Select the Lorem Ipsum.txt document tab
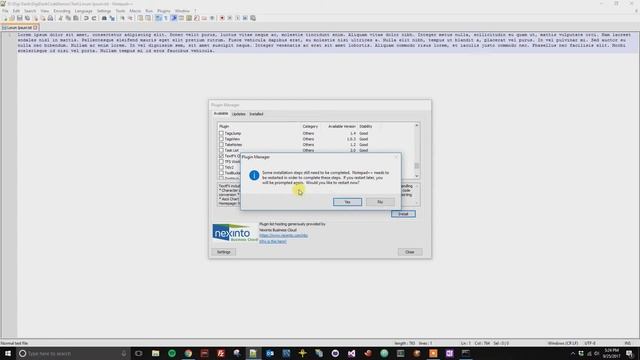Image resolution: width=640 pixels, height=360 pixels. [x=19, y=27]
